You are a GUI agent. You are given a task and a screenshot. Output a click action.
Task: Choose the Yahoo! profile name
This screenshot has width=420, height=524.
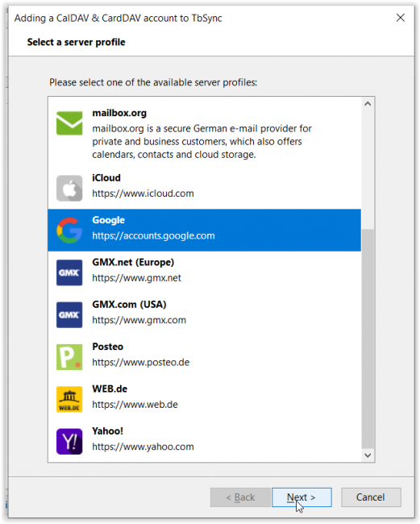pyautogui.click(x=107, y=430)
